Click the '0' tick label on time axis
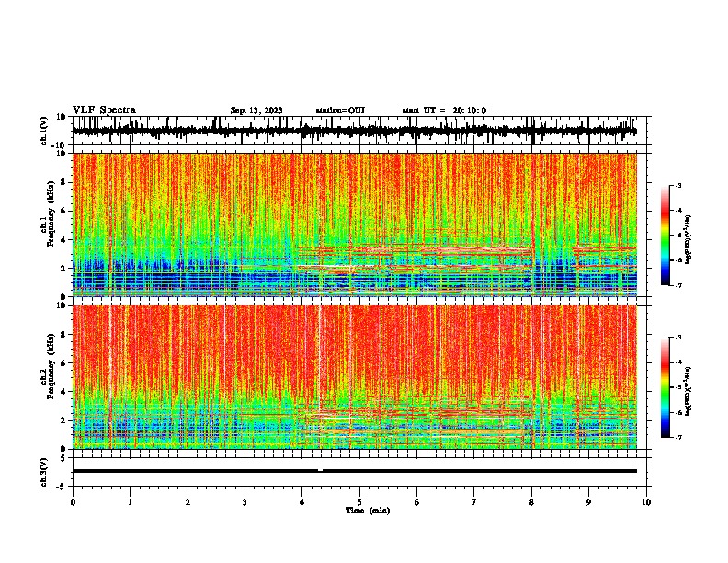The image size is (728, 563). 73,502
